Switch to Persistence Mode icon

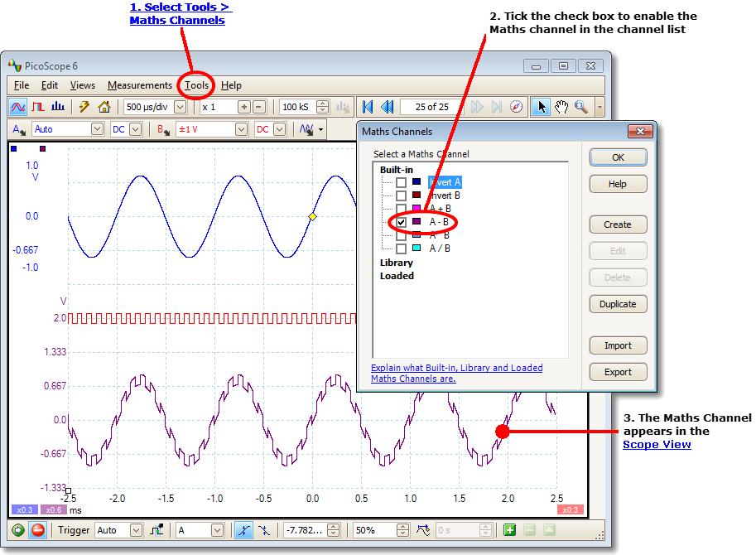(x=37, y=107)
